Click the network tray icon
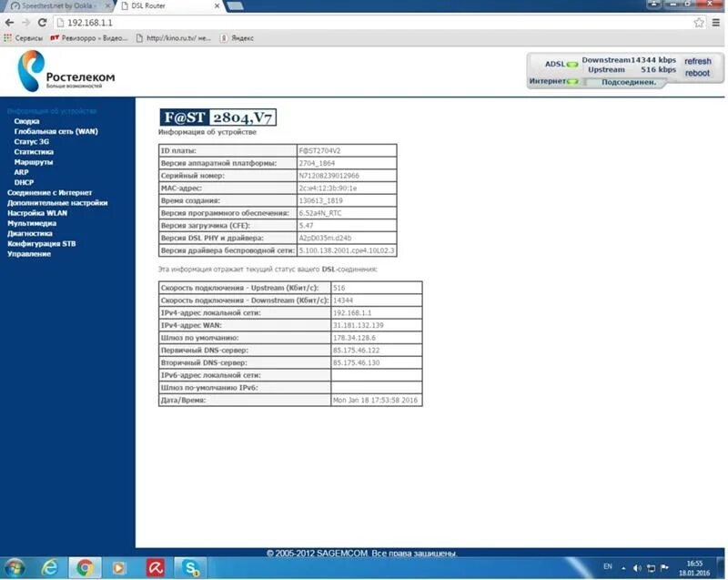Viewport: 728px width, 580px height. (651, 567)
